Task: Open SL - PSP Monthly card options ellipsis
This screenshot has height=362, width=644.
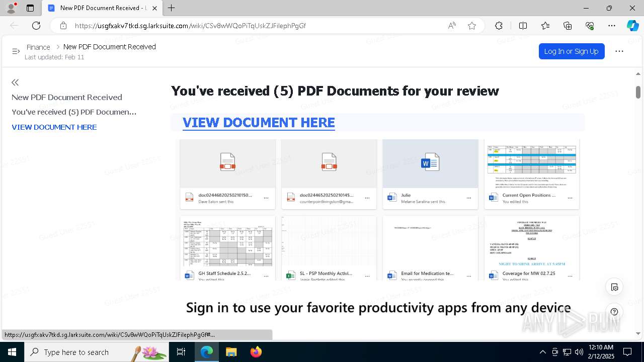Action: [x=367, y=277]
